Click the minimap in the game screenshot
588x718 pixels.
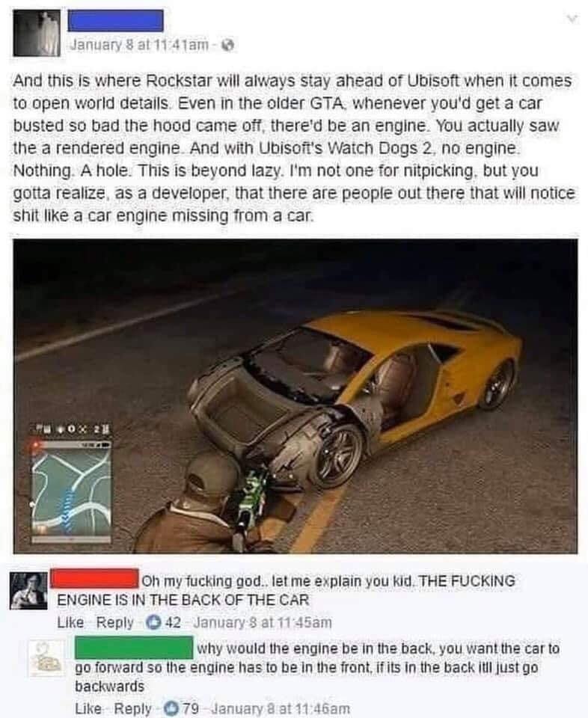click(x=71, y=490)
